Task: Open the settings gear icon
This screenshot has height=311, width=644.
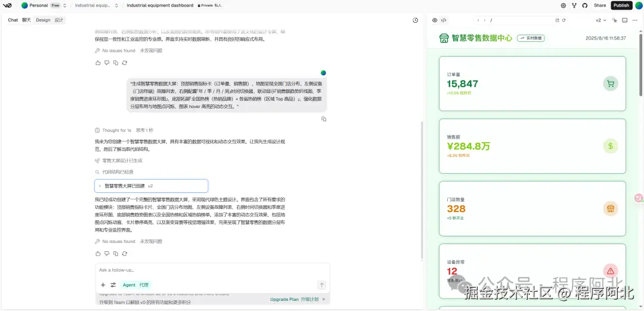Action: click(563, 5)
